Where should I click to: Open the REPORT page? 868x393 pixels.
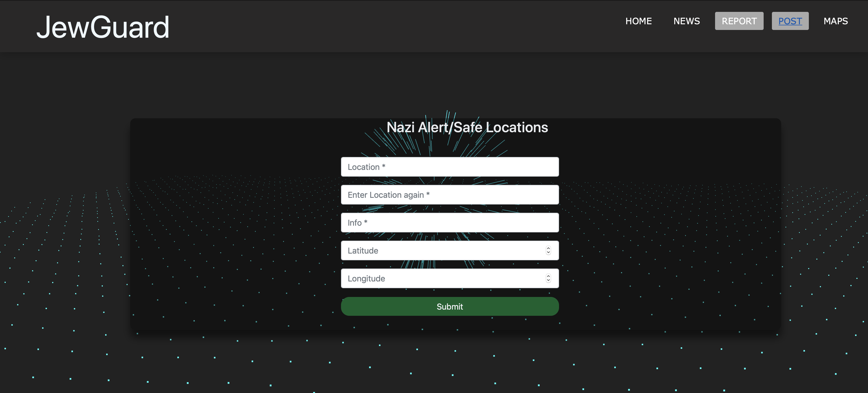coord(739,21)
